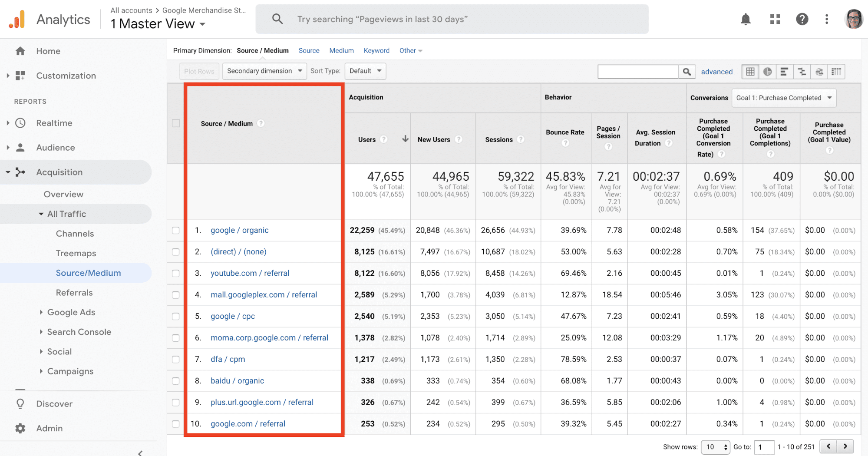Select the Performance bar chart view
The height and width of the screenshot is (456, 868).
[785, 71]
